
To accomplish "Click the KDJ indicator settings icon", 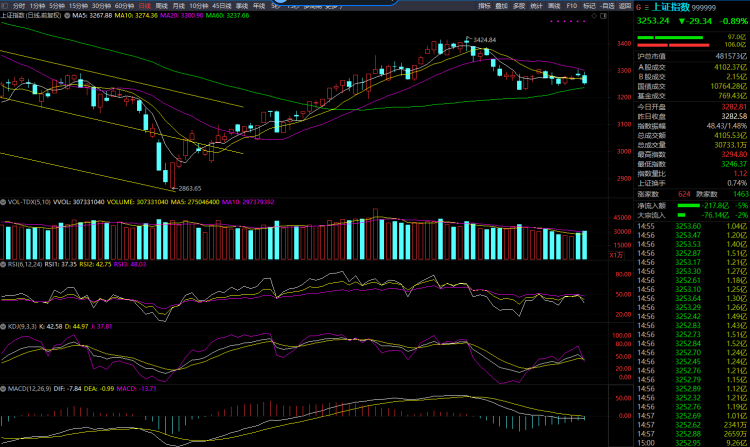I will pos(3,326).
